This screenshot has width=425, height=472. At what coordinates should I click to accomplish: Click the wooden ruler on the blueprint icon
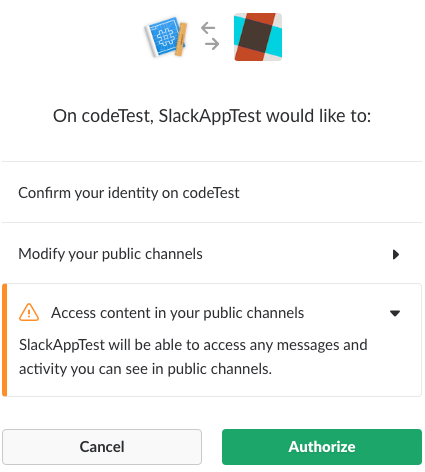coord(181,39)
